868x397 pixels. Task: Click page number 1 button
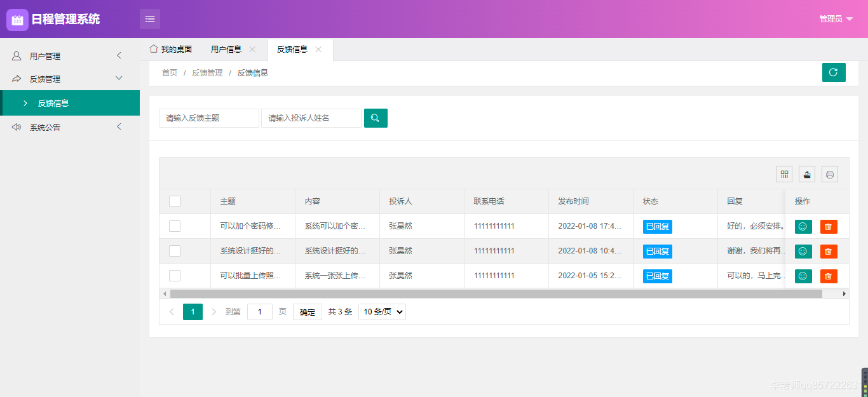click(193, 312)
